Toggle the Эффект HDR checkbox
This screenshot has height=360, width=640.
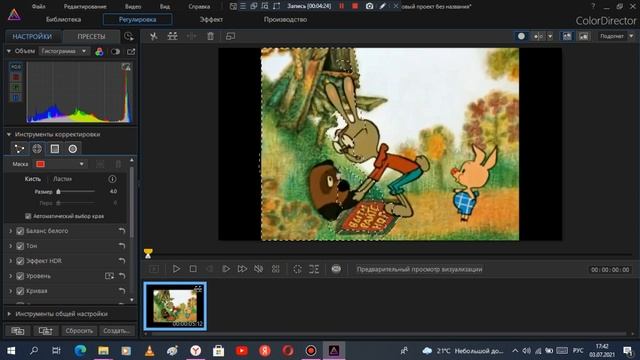(20, 261)
